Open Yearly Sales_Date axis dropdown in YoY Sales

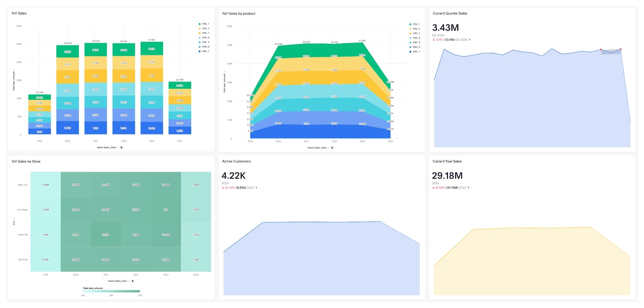point(107,148)
